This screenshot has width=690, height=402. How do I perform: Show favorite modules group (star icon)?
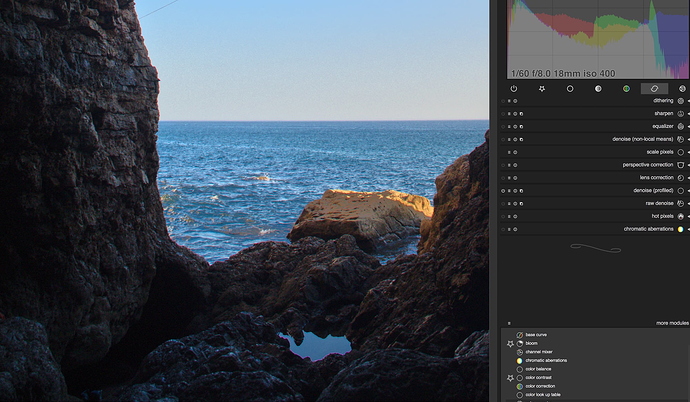(542, 88)
